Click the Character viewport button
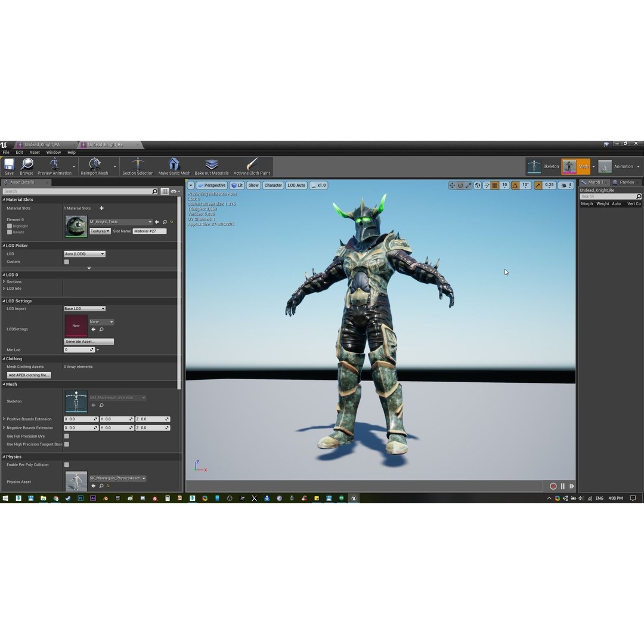The height and width of the screenshot is (644, 644). [273, 185]
